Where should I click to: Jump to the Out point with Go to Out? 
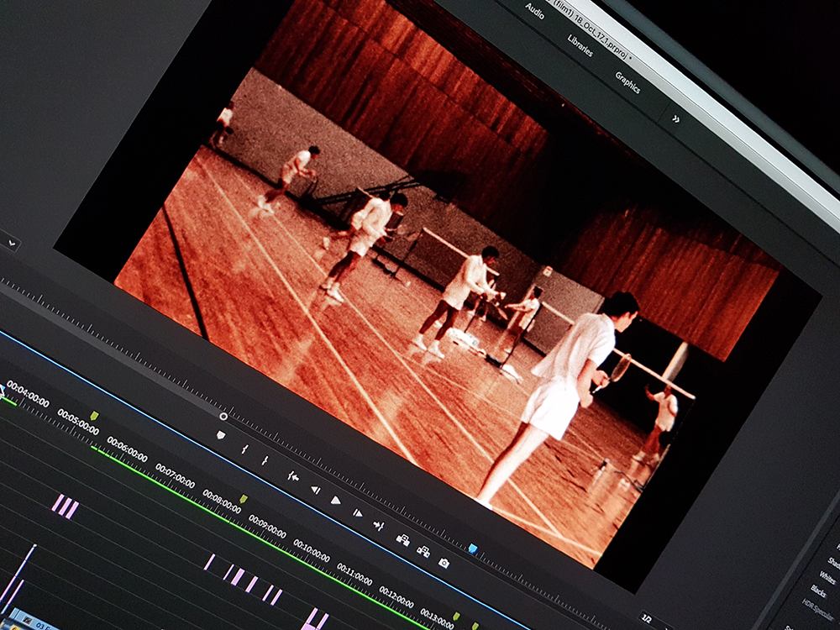(x=379, y=525)
